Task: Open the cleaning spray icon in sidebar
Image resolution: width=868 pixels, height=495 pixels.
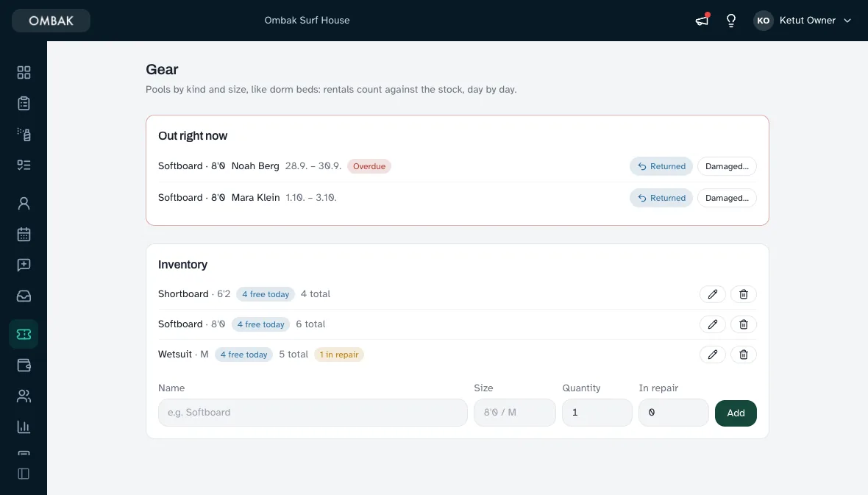Action: (24, 134)
